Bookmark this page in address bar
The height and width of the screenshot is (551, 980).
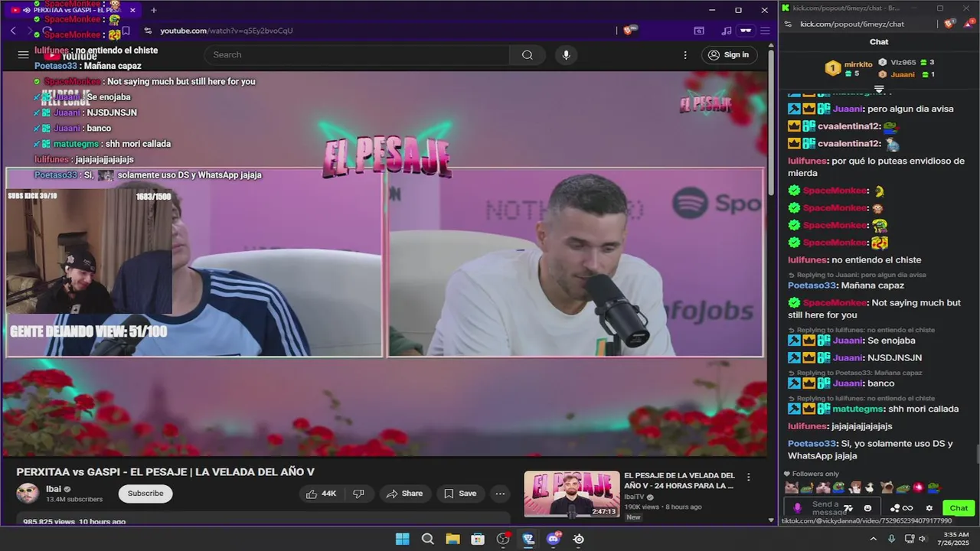[x=126, y=31]
